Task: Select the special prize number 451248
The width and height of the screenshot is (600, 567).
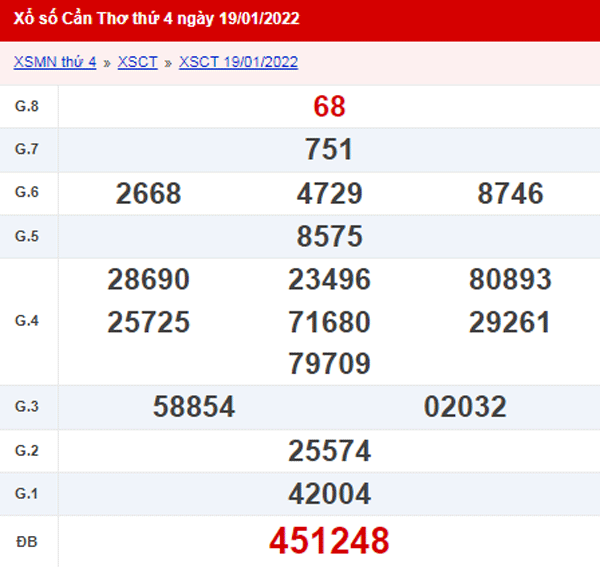Action: tap(329, 541)
